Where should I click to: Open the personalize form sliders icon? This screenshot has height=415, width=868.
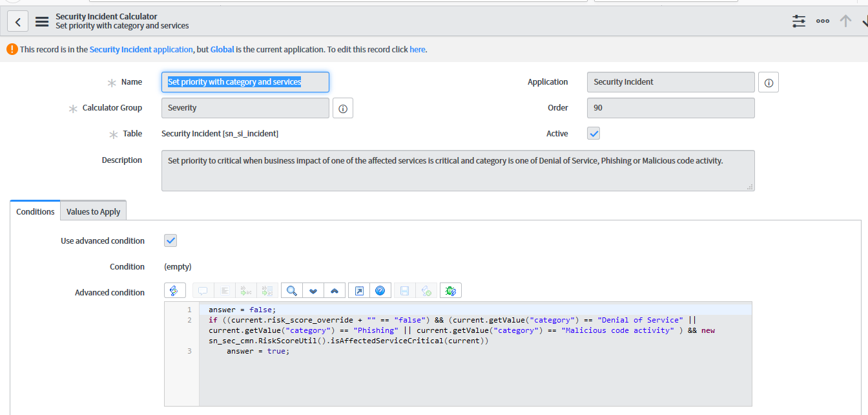pos(798,21)
